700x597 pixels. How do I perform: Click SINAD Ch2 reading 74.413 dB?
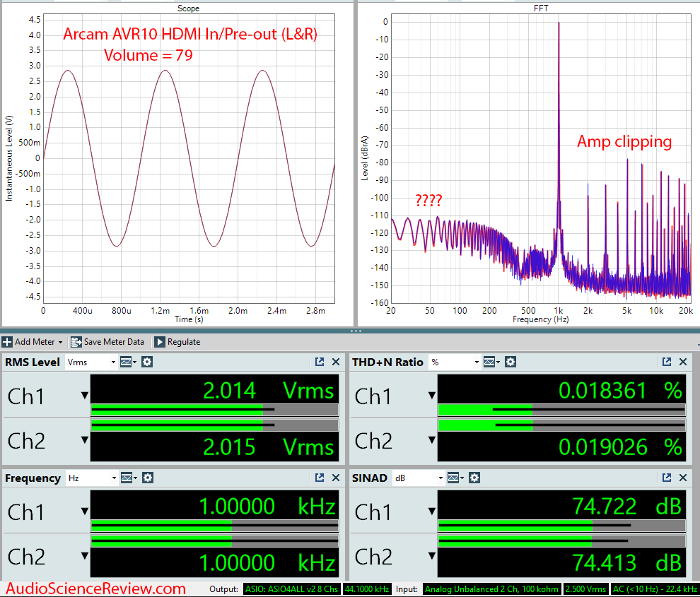click(626, 562)
